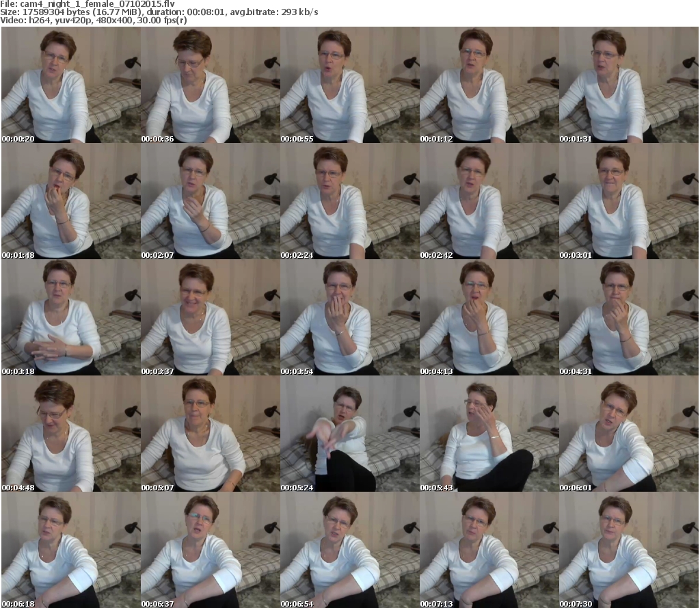
Task: Click the 'Size: 17589304 bytes' header line
Action: (x=159, y=12)
